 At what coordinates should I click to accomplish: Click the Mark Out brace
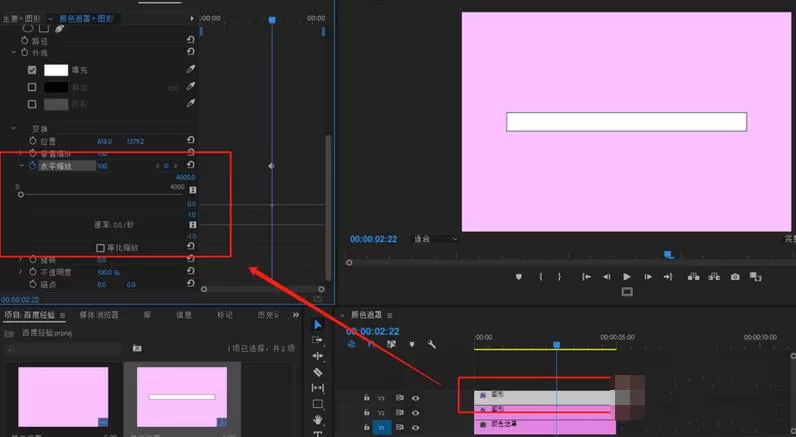[x=559, y=277]
